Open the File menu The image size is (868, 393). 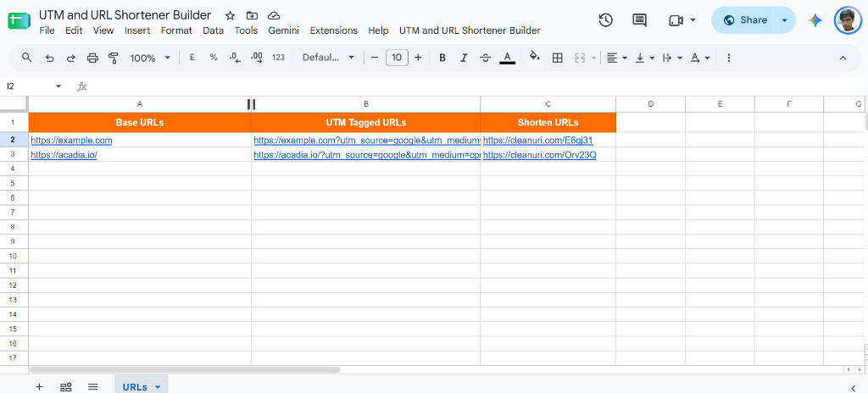pyautogui.click(x=47, y=30)
